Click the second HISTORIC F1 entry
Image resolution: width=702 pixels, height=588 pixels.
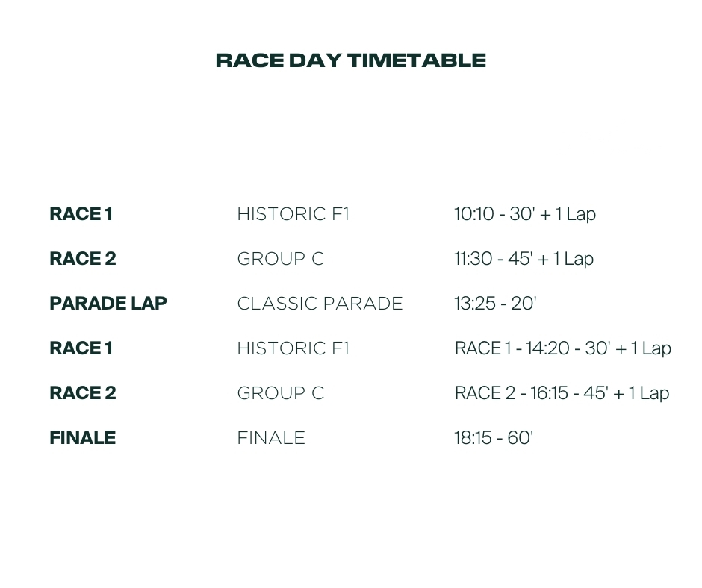point(293,348)
